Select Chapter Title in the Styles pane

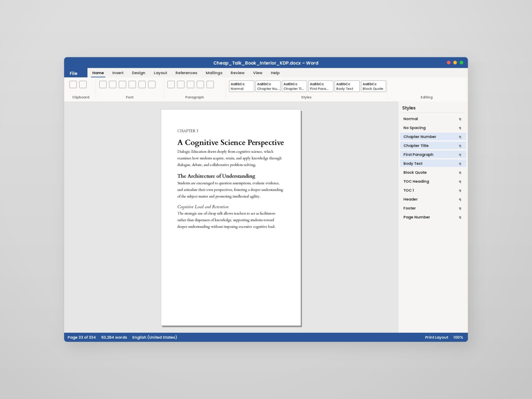(x=433, y=145)
